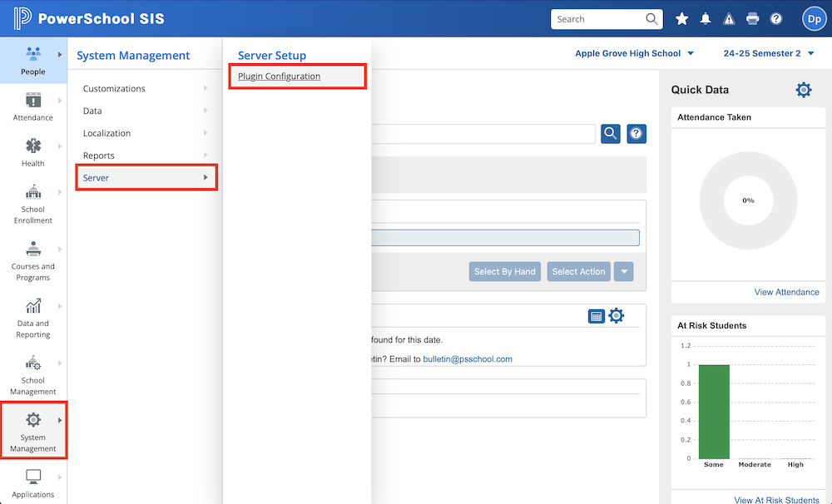The width and height of the screenshot is (832, 504).
Task: Click the alert warning triangle icon
Action: click(x=729, y=19)
